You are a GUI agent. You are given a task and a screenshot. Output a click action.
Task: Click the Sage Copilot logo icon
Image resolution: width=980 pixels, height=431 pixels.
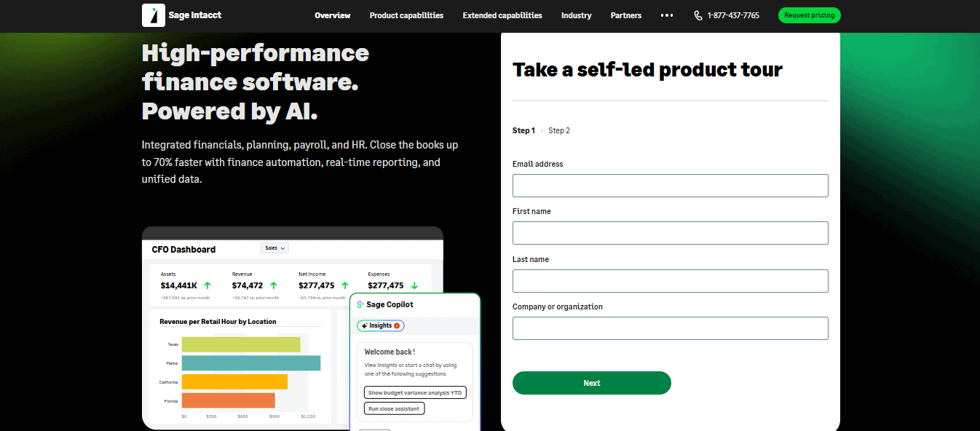(x=360, y=304)
